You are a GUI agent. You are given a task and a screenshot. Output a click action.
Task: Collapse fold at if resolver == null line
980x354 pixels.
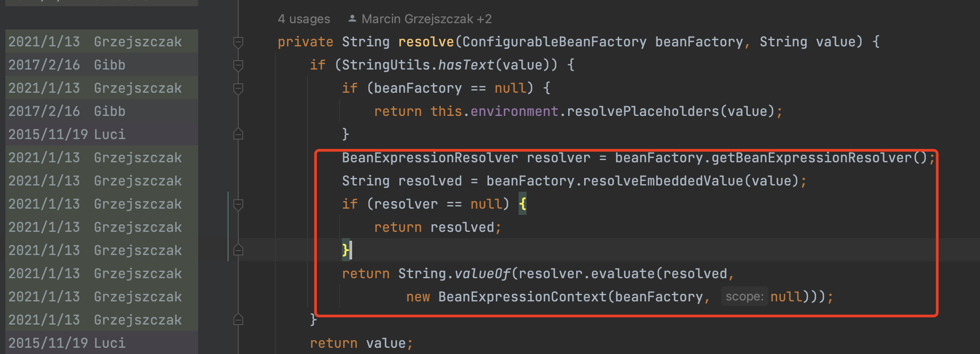(x=238, y=204)
